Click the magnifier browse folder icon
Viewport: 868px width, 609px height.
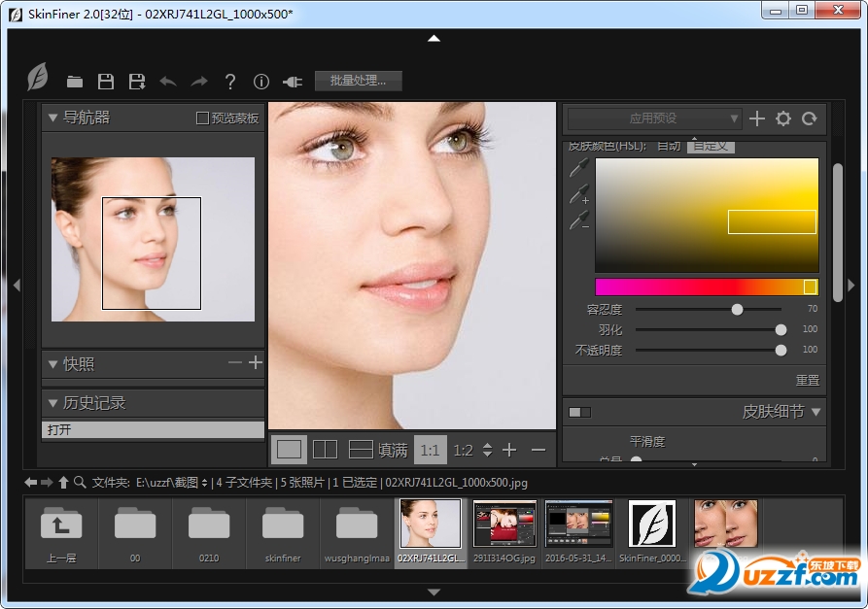(80, 483)
